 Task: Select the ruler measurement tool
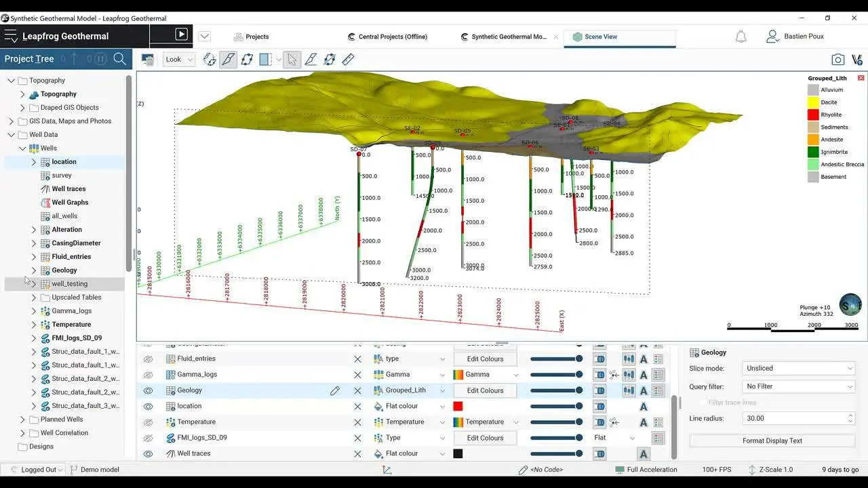pyautogui.click(x=348, y=60)
